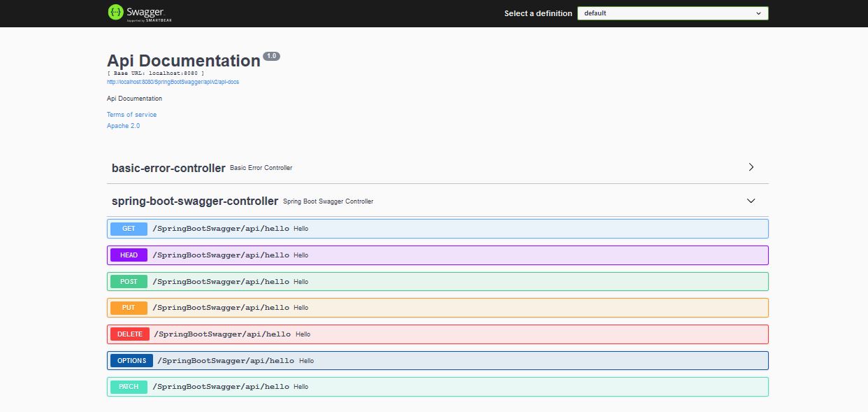Open the Apache 2.0 license link
The image size is (868, 412).
(x=123, y=125)
